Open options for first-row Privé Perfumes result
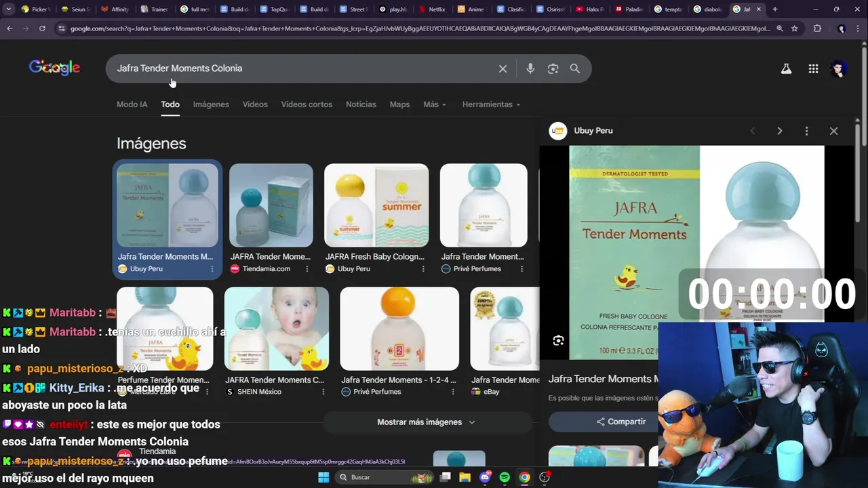This screenshot has width=868, height=488. (521, 269)
